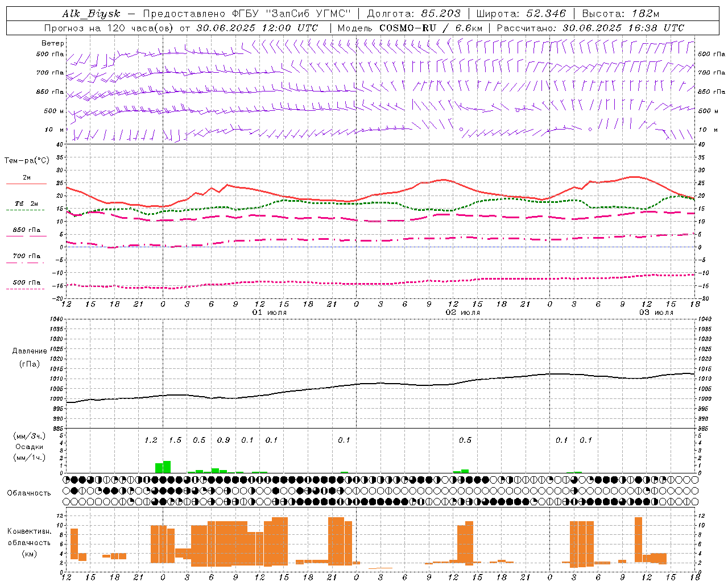This screenshot has width=728, height=582.
Task: Click the provider text ФГБУ "ЗапСиб УГМС"
Action: point(292,14)
